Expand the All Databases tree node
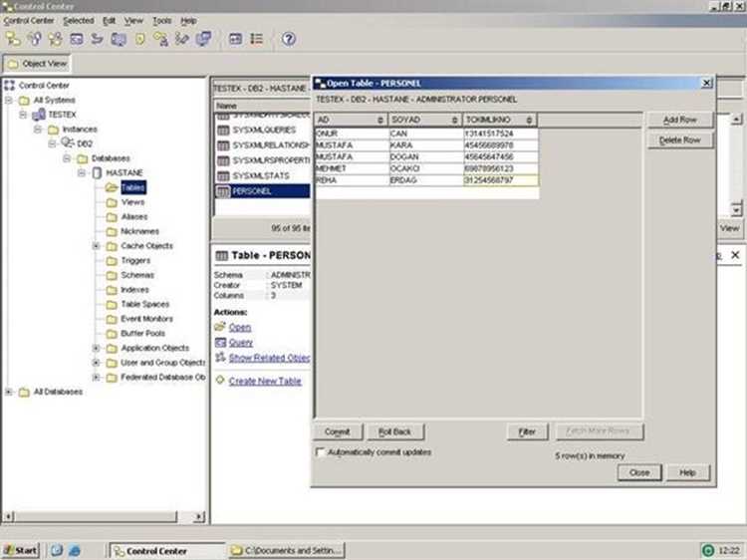The height and width of the screenshot is (560, 747). (x=9, y=392)
